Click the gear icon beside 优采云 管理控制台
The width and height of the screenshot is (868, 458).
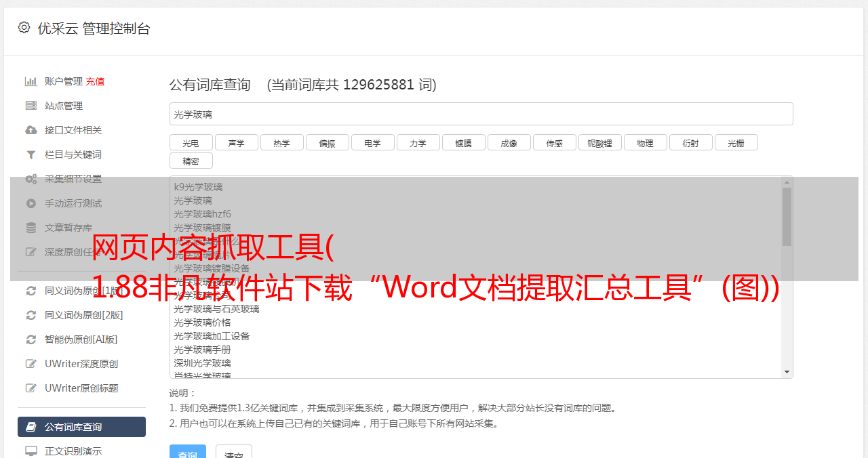(x=24, y=28)
